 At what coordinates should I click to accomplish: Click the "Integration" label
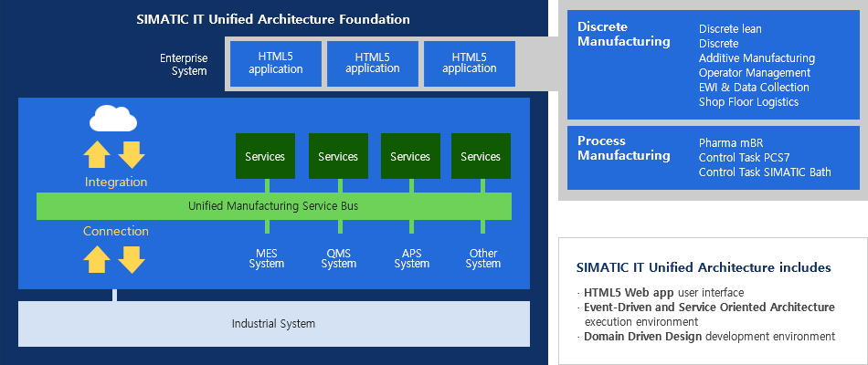point(116,182)
